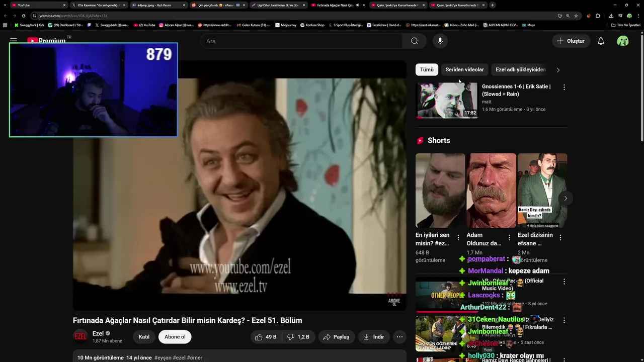Subscribe with the Abone ol button
644x362 pixels.
[175, 337]
